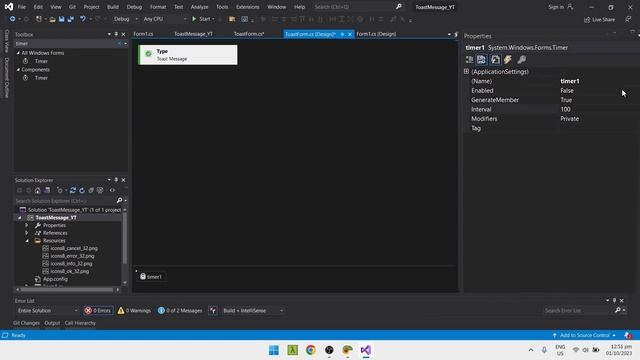Open the Git Changes tab
The width and height of the screenshot is (640, 360).
26,323
